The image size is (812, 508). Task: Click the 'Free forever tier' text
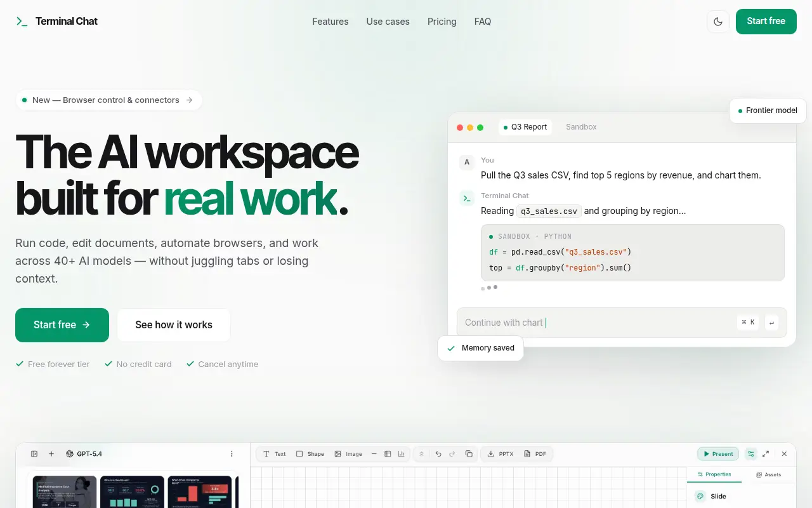(59, 364)
